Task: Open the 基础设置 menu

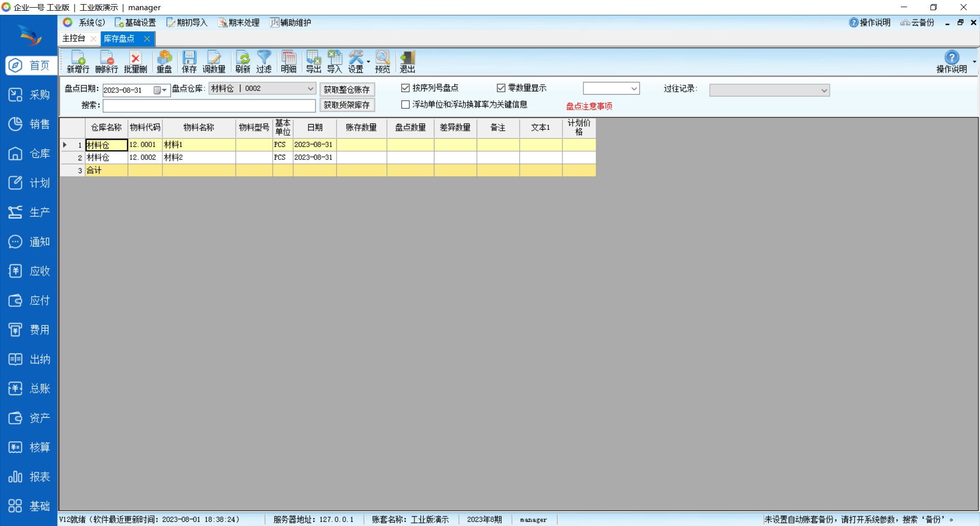Action: tap(135, 22)
